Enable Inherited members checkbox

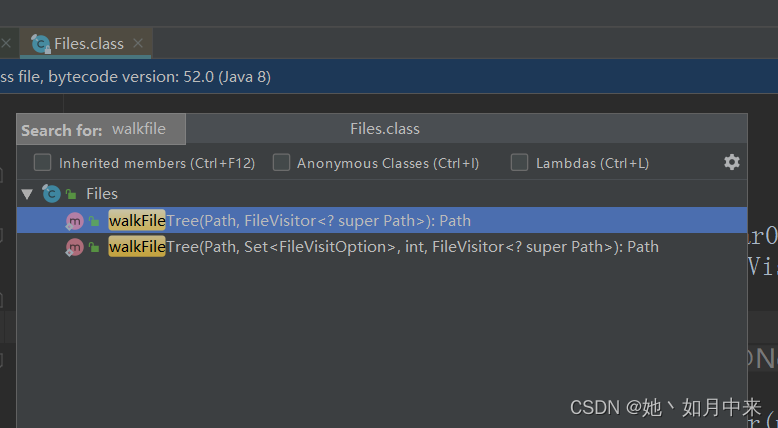[x=42, y=162]
